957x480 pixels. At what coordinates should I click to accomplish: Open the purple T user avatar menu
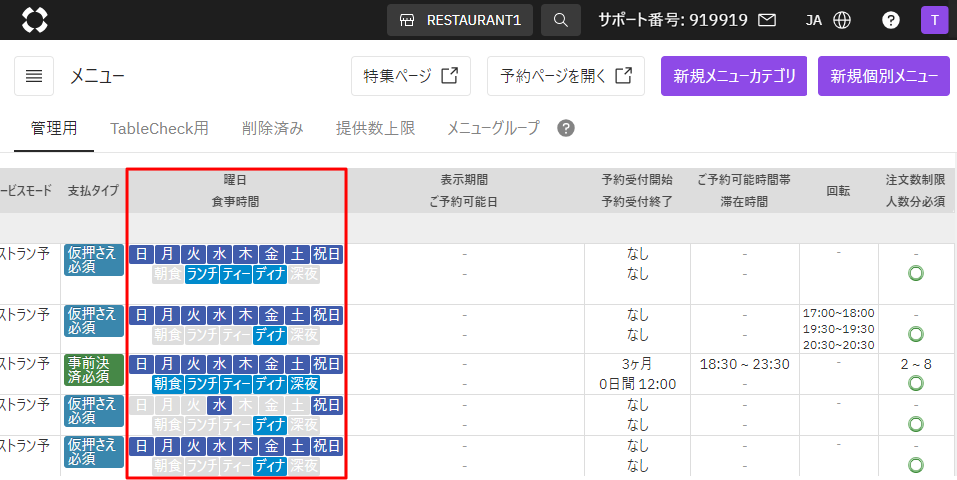934,20
